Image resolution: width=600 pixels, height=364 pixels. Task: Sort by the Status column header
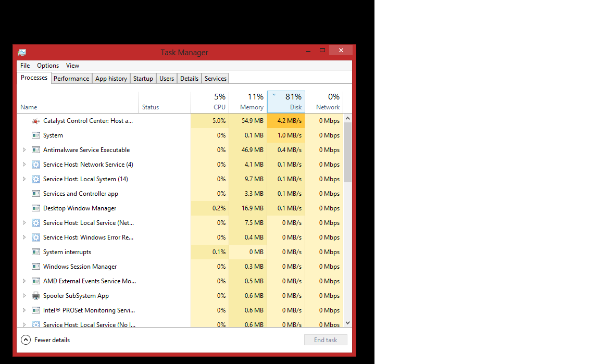pos(165,102)
